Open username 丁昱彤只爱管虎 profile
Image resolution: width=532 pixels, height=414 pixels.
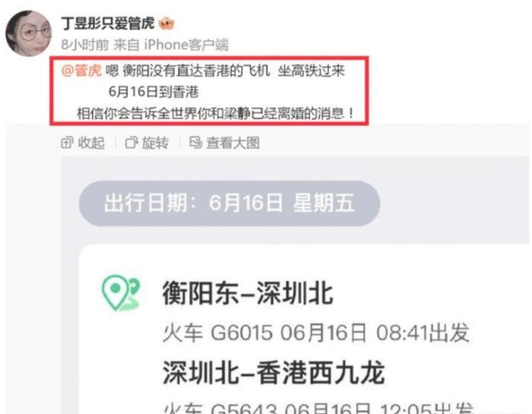(x=108, y=24)
